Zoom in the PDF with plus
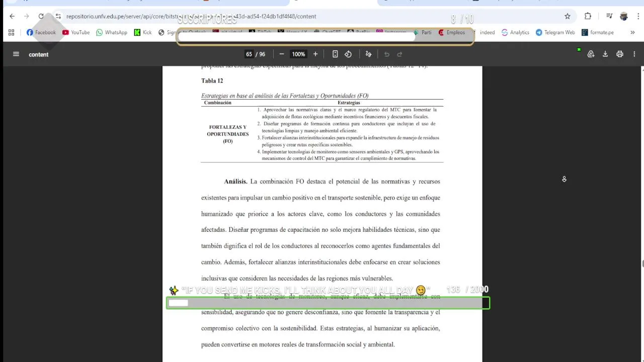Viewport: 644px width, 362px height. pyautogui.click(x=315, y=54)
